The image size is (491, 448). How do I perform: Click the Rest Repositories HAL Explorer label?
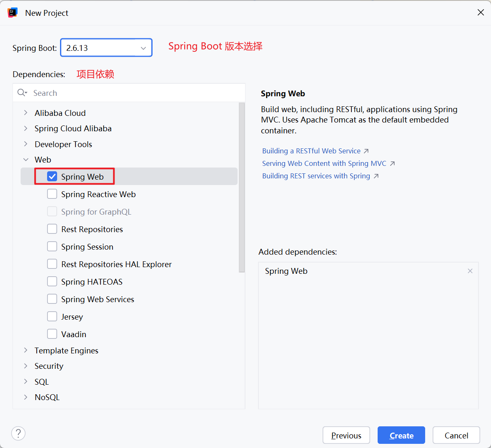116,264
